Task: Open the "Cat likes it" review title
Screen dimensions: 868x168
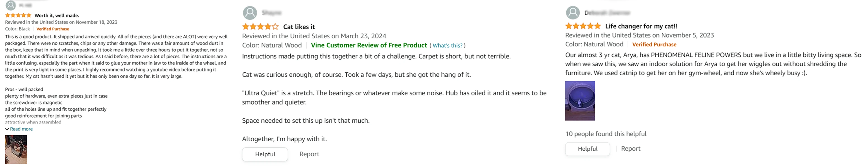Action: click(299, 26)
